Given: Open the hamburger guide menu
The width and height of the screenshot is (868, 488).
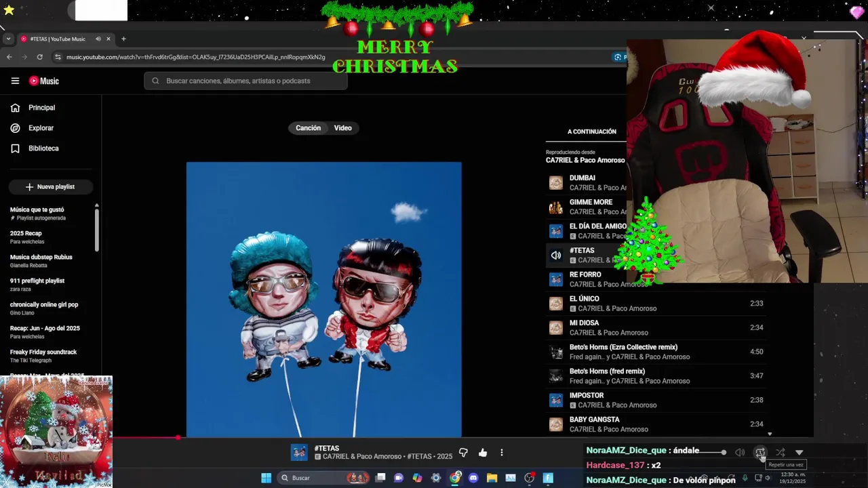Looking at the screenshot, I should (15, 81).
